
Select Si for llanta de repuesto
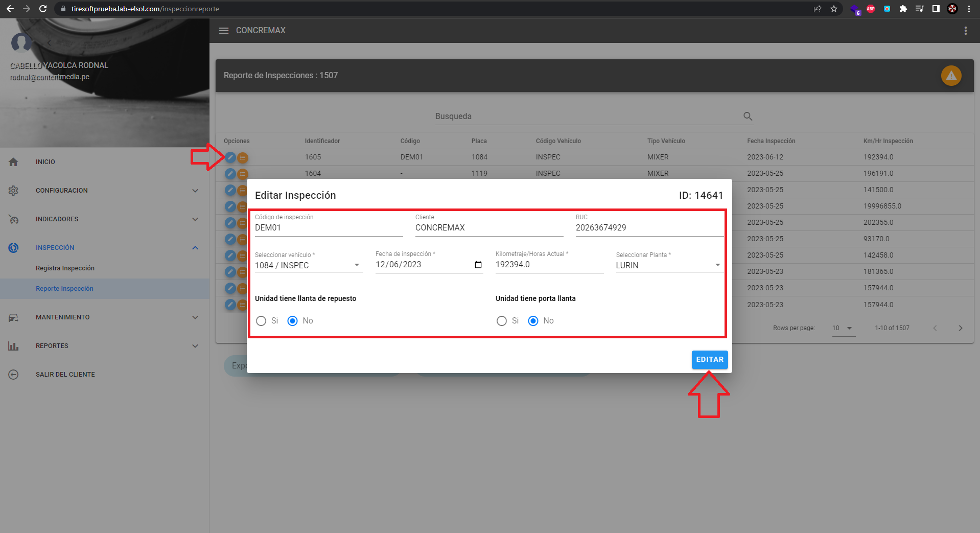click(x=261, y=321)
